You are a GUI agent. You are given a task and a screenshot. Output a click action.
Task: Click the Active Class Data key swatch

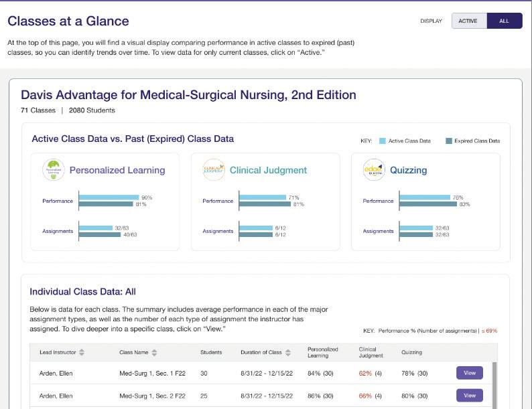click(x=383, y=141)
